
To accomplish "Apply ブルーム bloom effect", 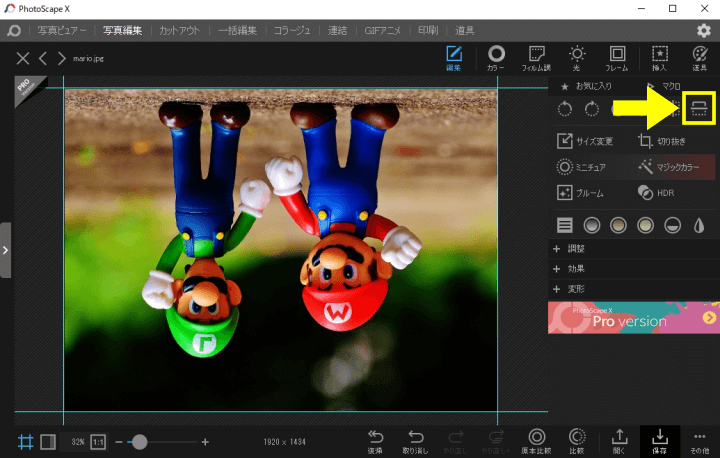I will pos(580,193).
